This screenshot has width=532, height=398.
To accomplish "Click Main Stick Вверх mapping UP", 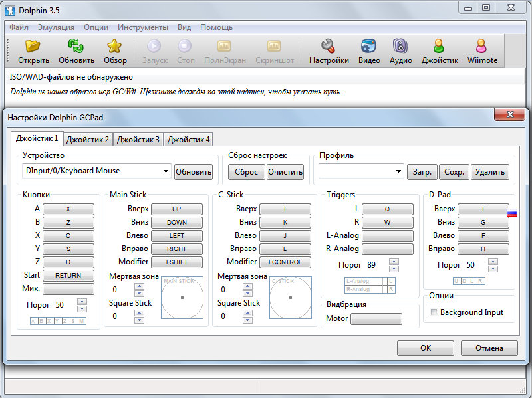I will click(177, 209).
